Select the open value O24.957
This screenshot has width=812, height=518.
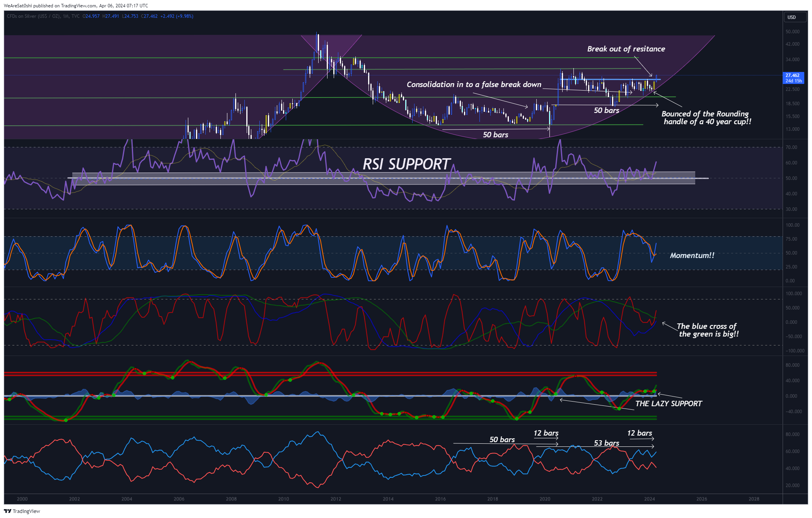91,16
